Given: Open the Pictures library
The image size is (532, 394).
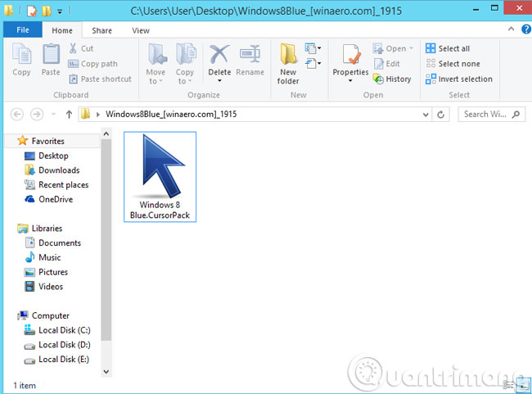Looking at the screenshot, I should point(46,272).
